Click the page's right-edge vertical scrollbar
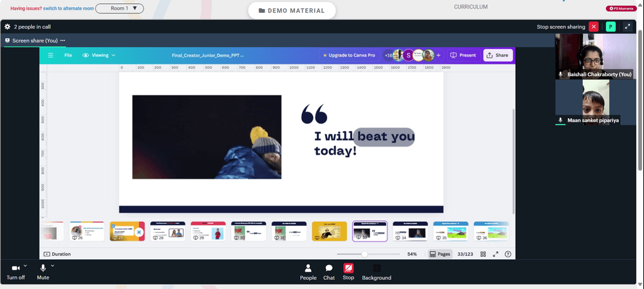This screenshot has height=289, width=644. pyautogui.click(x=640, y=99)
